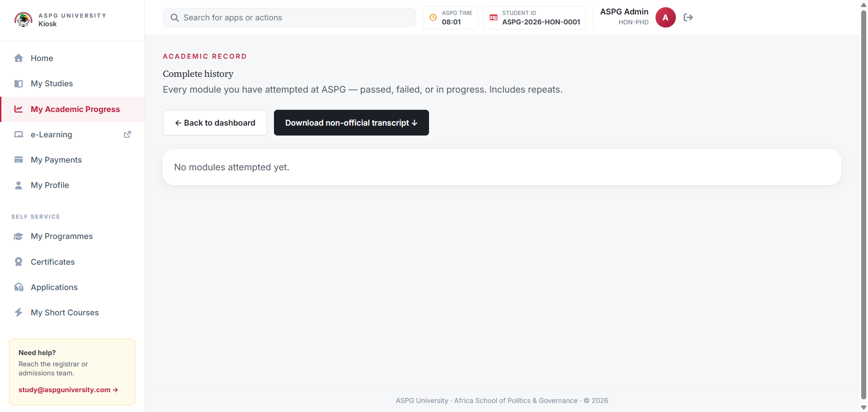Click the Student ID ASPG-2026-HON-0001 text

point(541,22)
